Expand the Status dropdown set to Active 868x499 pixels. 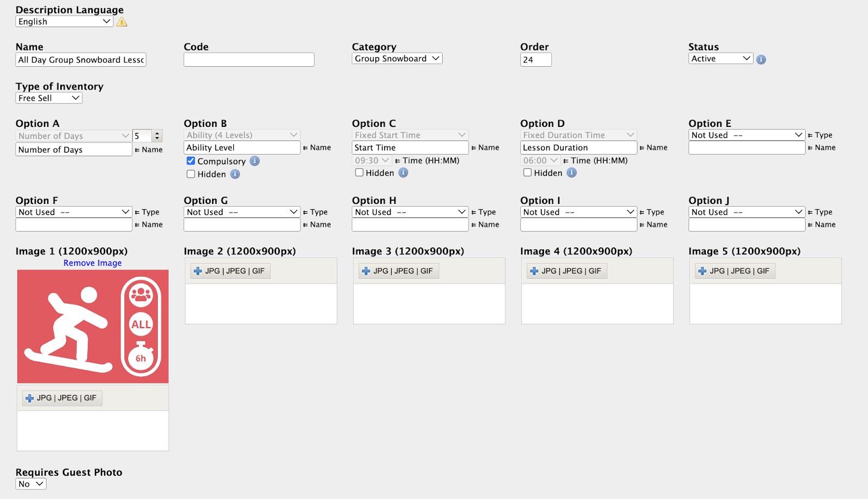coord(720,59)
